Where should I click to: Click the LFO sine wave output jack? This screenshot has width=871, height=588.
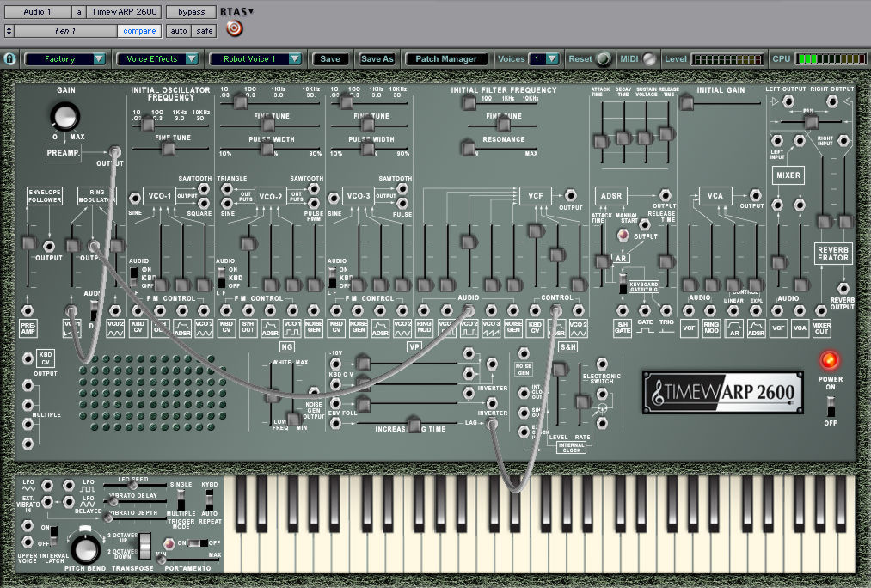(48, 486)
